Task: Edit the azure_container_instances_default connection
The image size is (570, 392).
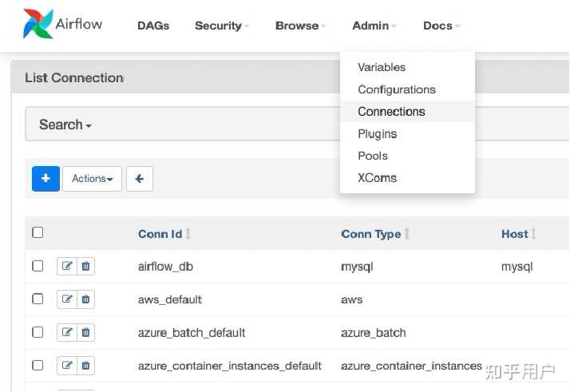Action: 67,366
